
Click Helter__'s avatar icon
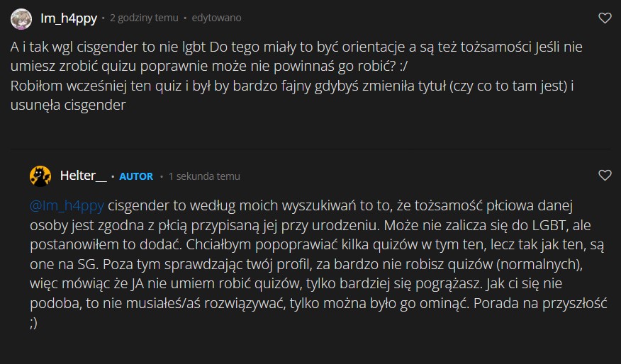pyautogui.click(x=40, y=175)
